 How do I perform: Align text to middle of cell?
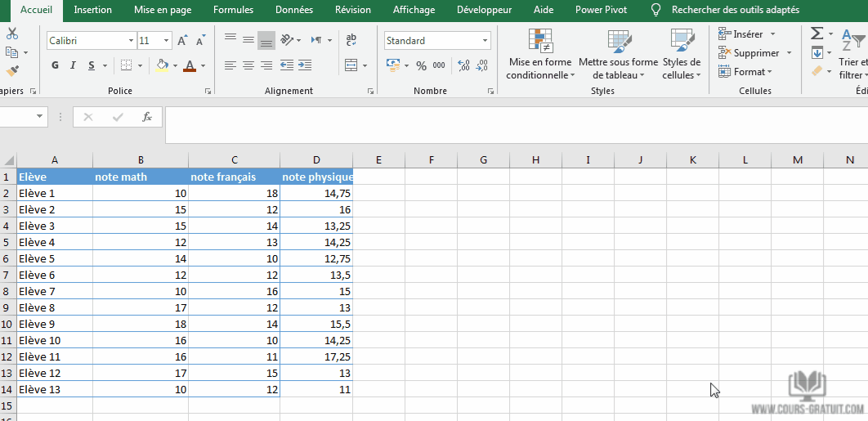click(248, 40)
